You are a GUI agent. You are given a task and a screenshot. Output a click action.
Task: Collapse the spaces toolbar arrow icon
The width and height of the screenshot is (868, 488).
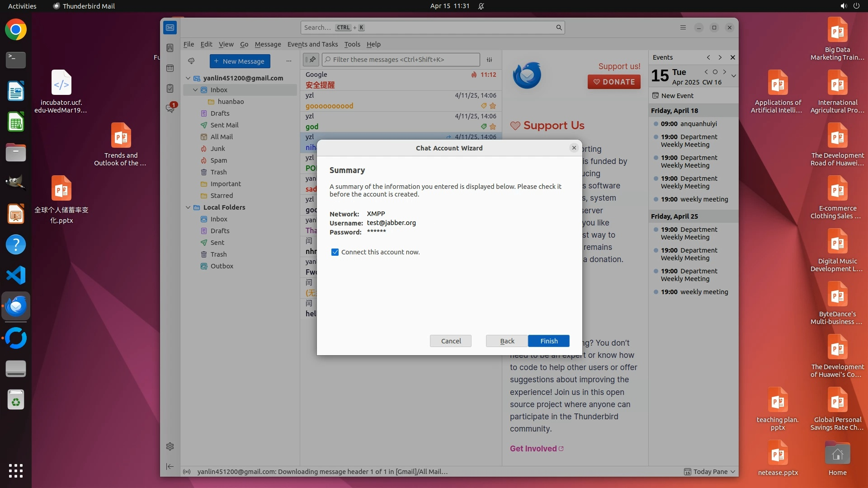pyautogui.click(x=170, y=466)
